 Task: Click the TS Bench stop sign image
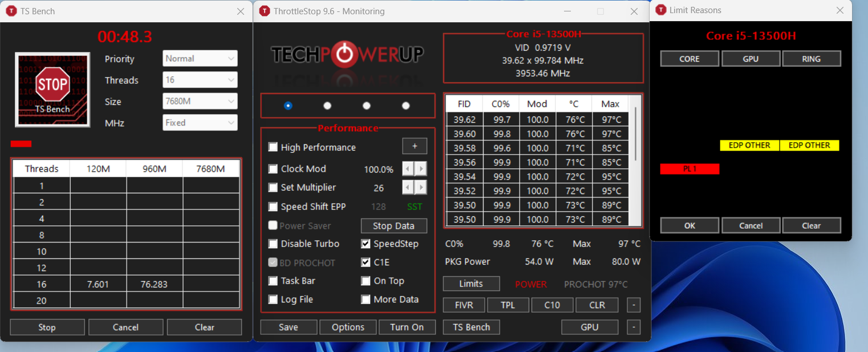click(x=52, y=90)
